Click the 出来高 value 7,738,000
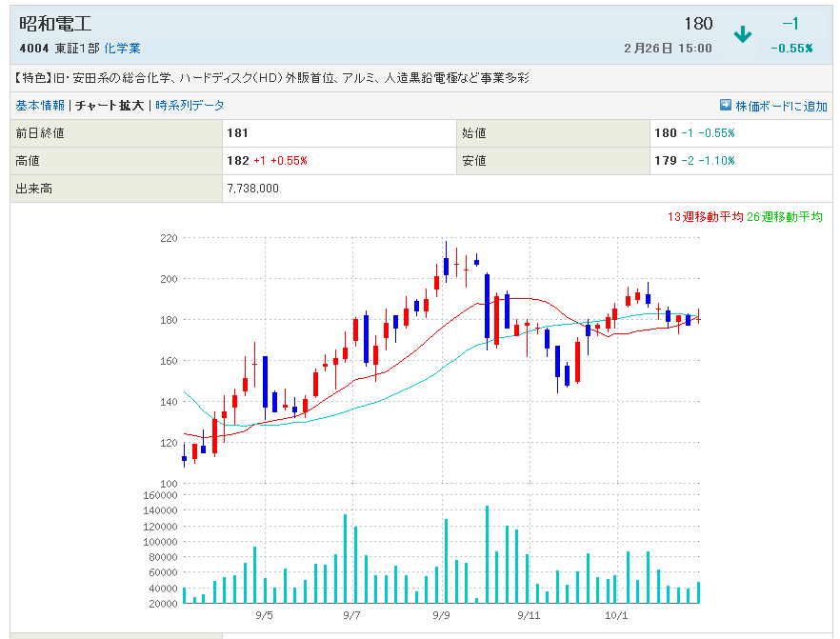This screenshot has width=840, height=639. (252, 189)
